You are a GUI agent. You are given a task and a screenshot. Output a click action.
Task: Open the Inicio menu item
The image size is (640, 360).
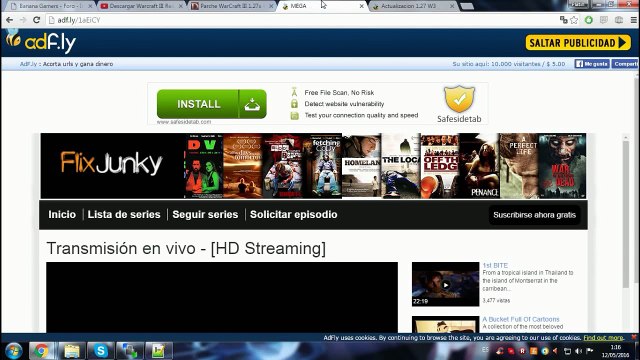[x=62, y=214]
